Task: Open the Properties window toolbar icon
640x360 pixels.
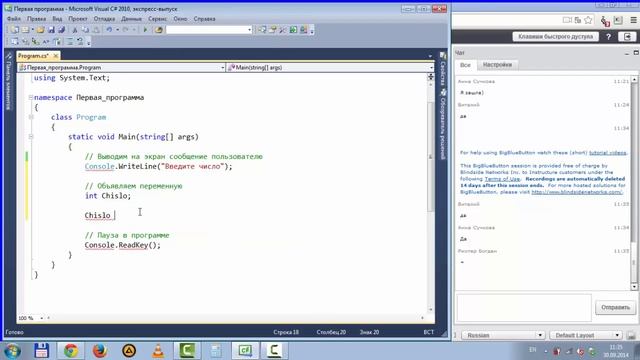Action: coord(272,30)
